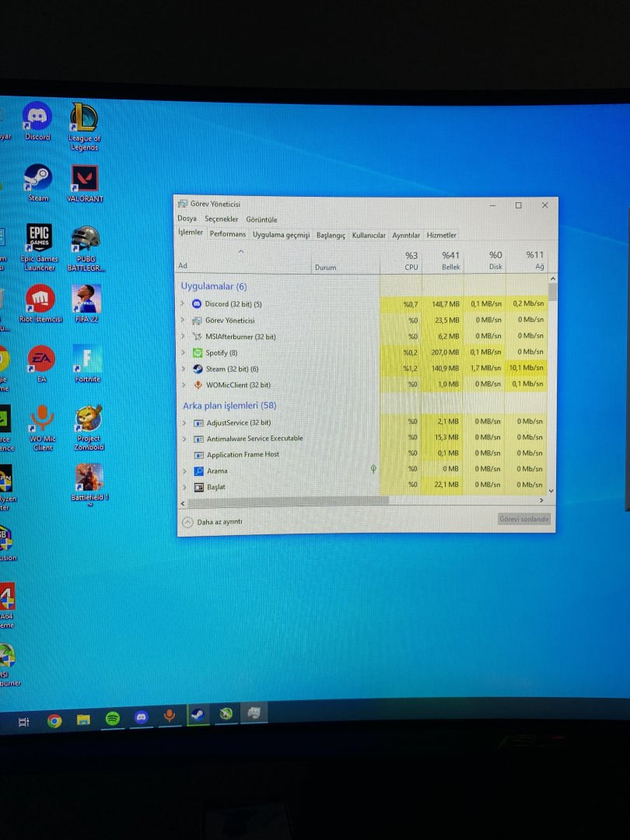Switch to Spotify in the taskbar
Image resolution: width=630 pixels, height=840 pixels.
(112, 719)
